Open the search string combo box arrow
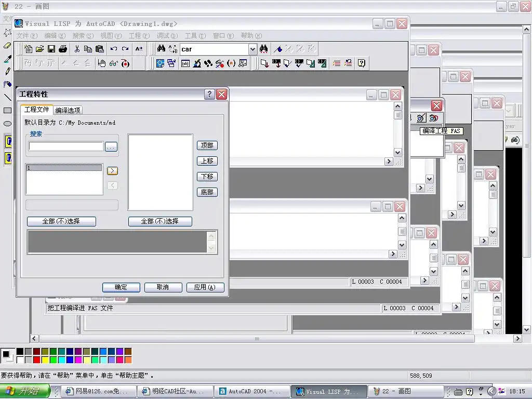Image resolution: width=532 pixels, height=399 pixels. point(252,49)
